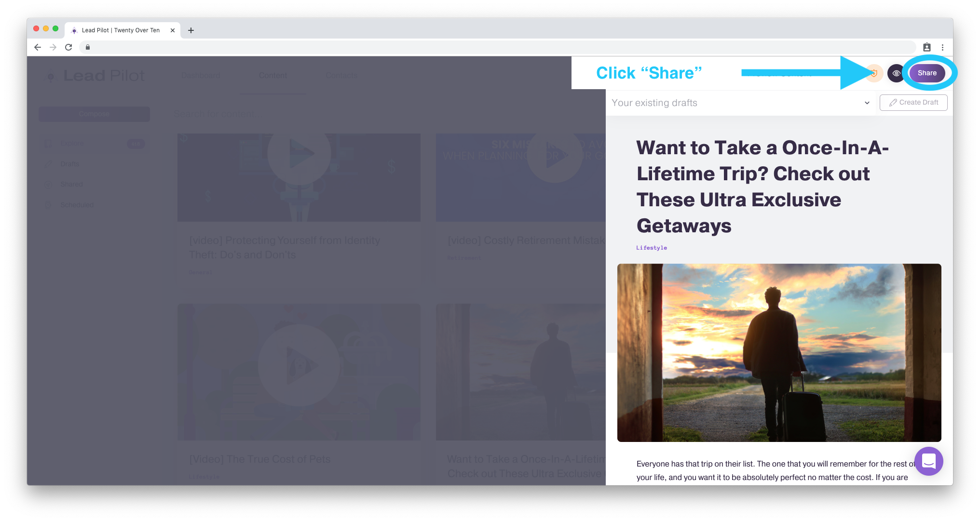Toggle the eye preview icon
The height and width of the screenshot is (521, 980).
pos(896,73)
